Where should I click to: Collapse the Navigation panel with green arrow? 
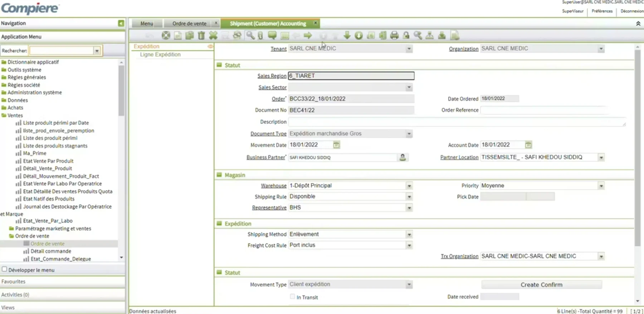pos(121,23)
